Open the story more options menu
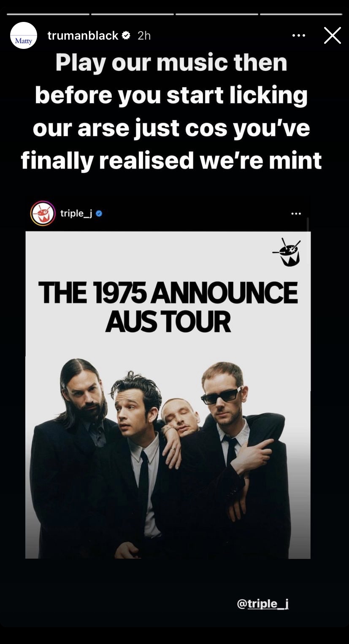The width and height of the screenshot is (349, 644). click(299, 35)
